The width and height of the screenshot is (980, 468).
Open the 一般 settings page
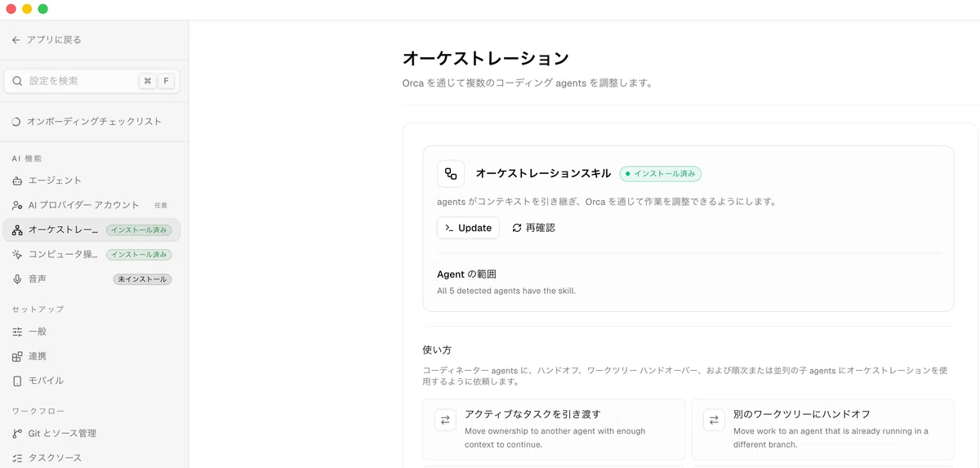point(91,332)
